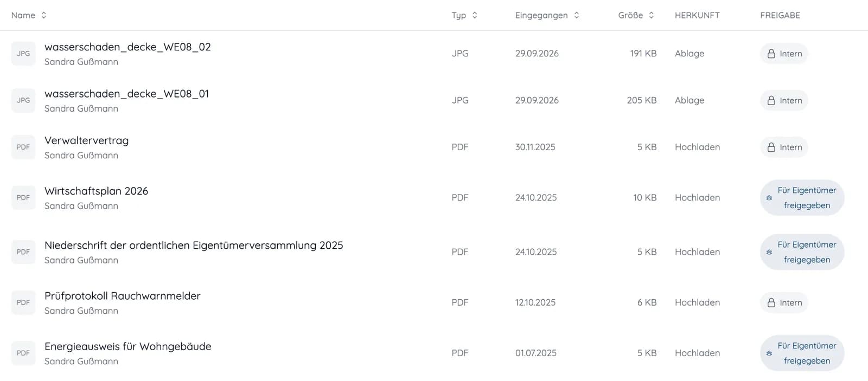This screenshot has width=868, height=381.
Task: Sort the list by Eingegangen date
Action: (547, 15)
